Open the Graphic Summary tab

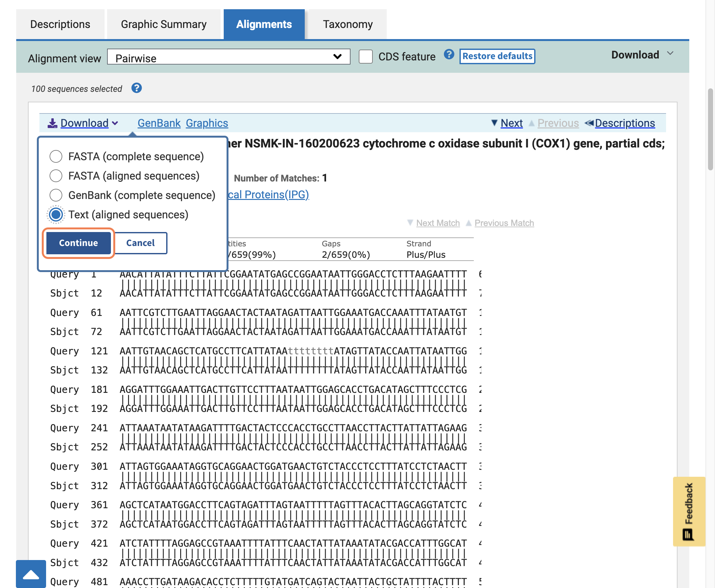coord(164,24)
